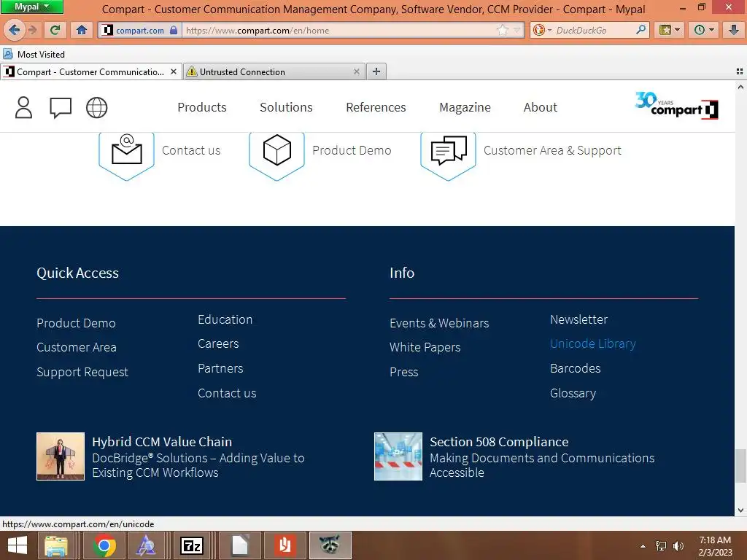Open 7-Zip from the taskbar

click(192, 545)
